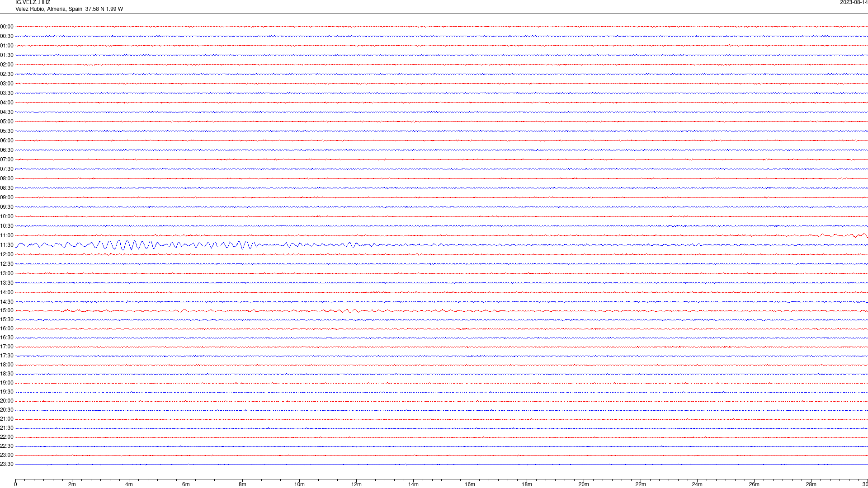Click the 04:00 time label

[7, 103]
